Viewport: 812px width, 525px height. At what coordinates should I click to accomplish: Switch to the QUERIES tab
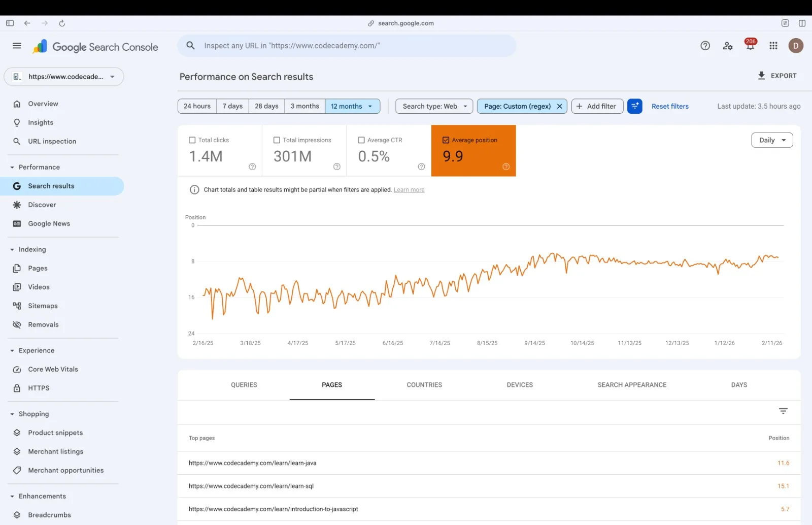point(244,385)
